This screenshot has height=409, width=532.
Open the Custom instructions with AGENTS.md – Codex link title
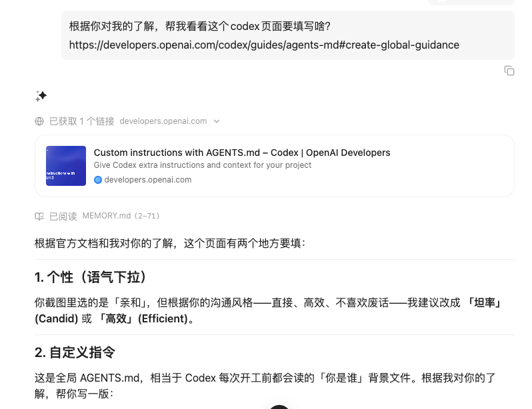point(242,153)
